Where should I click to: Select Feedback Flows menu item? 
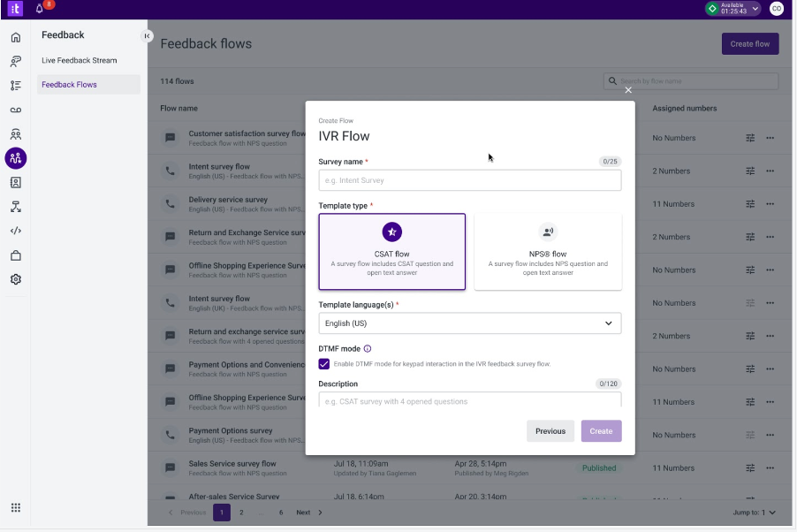(69, 85)
